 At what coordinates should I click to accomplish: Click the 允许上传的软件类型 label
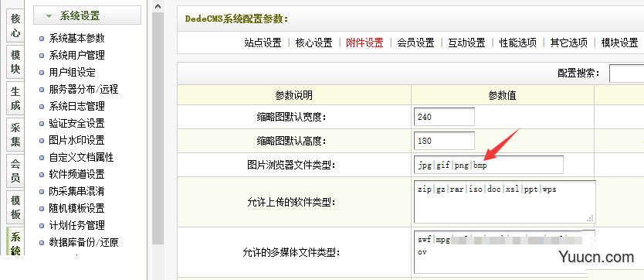pos(291,203)
